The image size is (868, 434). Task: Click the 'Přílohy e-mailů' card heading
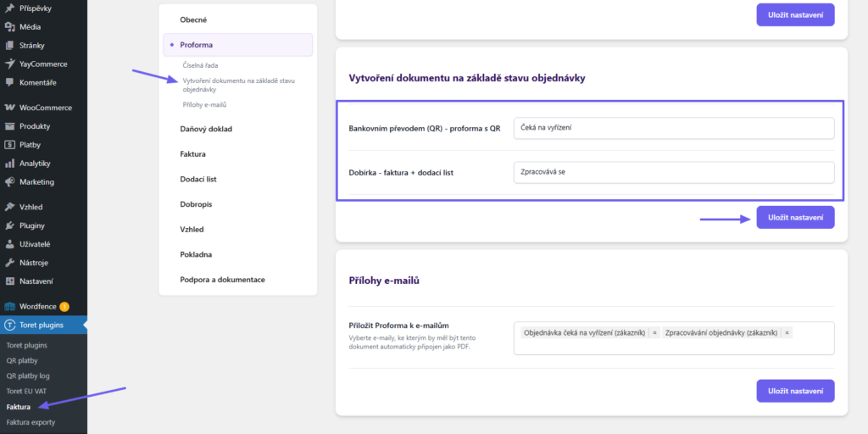click(x=384, y=280)
